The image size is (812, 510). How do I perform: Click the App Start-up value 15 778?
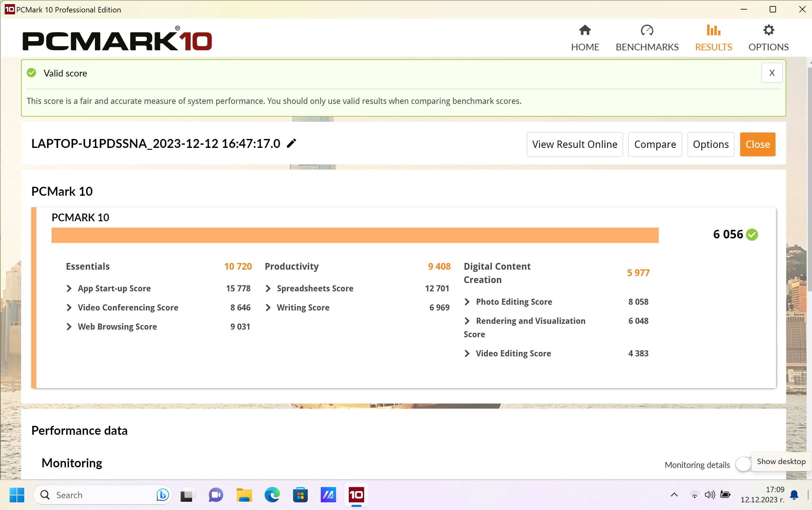point(238,288)
